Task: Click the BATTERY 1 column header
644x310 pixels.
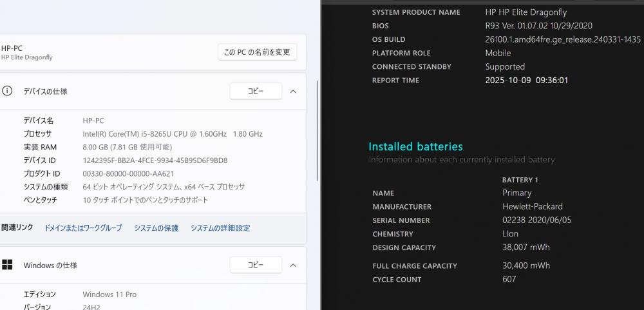Action: point(520,180)
